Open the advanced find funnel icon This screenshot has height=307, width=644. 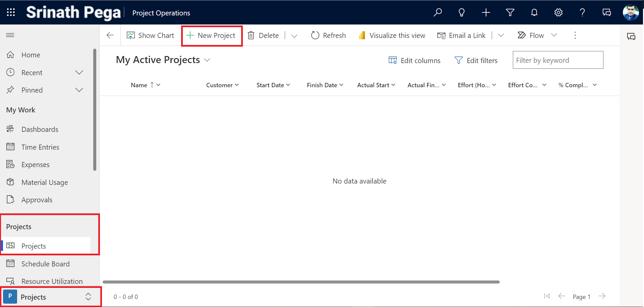pos(510,12)
